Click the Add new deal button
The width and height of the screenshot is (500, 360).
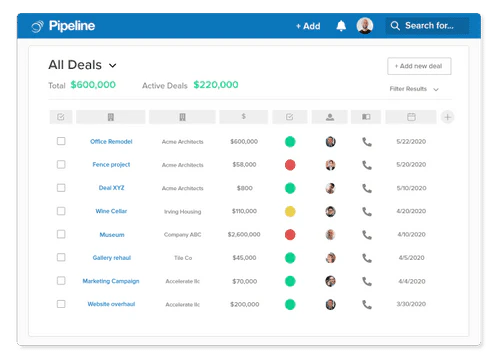coord(419,66)
